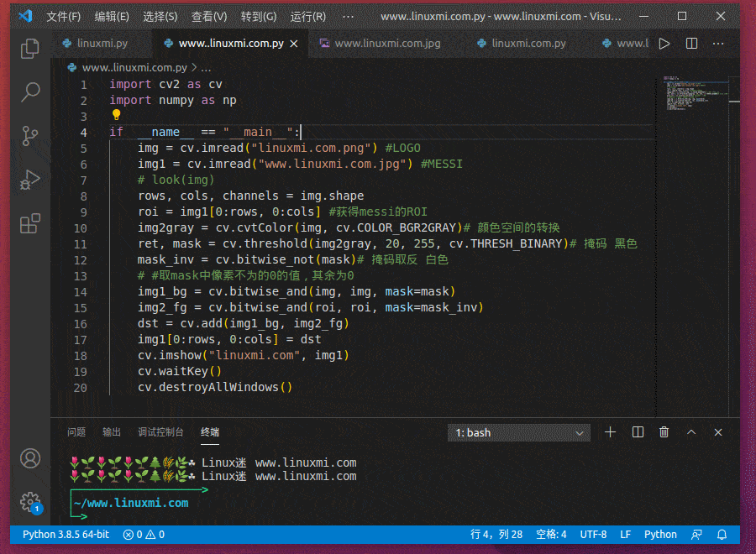Open Go to Line via 行4, 列28

(498, 535)
